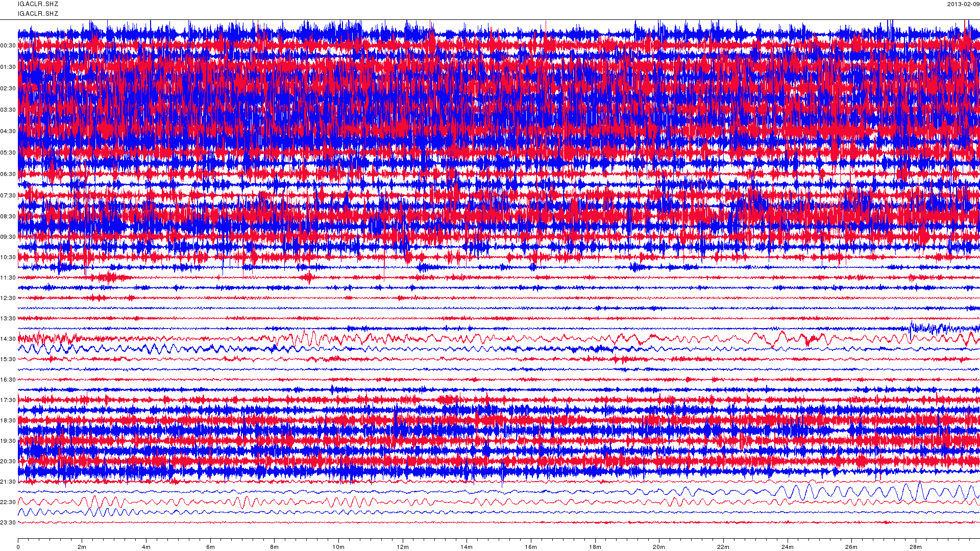Select the 11:30 time row label
Image resolution: width=980 pixels, height=551 pixels.
coord(8,278)
